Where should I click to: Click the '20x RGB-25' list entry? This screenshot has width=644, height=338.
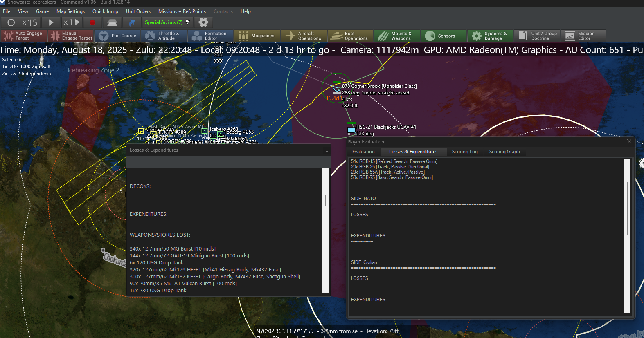click(x=390, y=167)
